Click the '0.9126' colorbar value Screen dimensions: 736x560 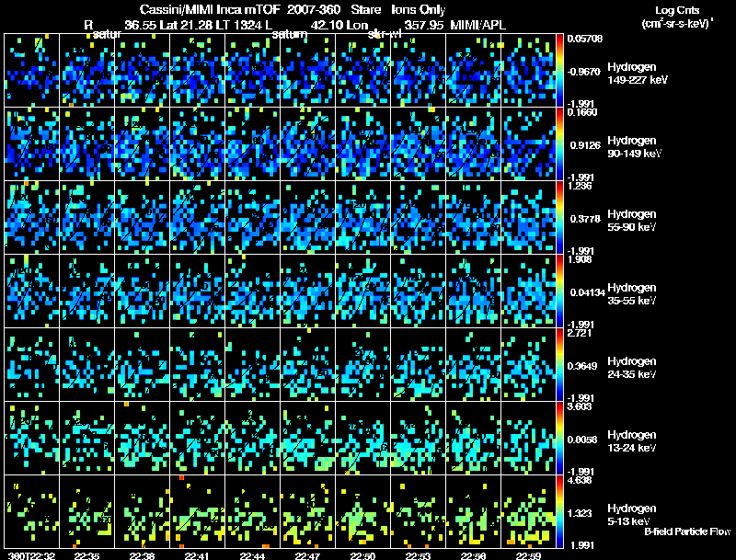(x=585, y=145)
